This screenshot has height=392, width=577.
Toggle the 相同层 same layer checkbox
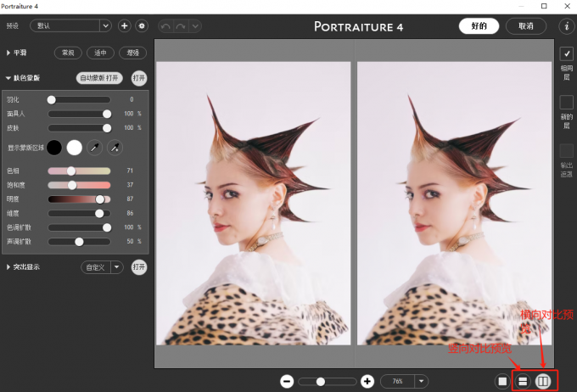click(566, 53)
